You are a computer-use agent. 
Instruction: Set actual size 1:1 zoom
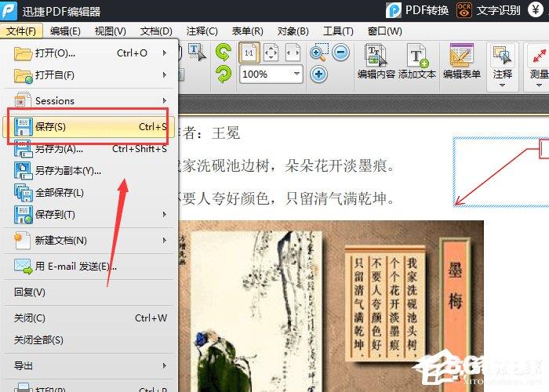[x=249, y=53]
